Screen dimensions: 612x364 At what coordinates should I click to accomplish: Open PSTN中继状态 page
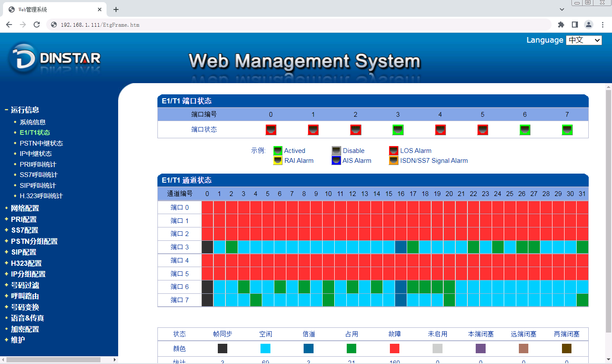(41, 143)
